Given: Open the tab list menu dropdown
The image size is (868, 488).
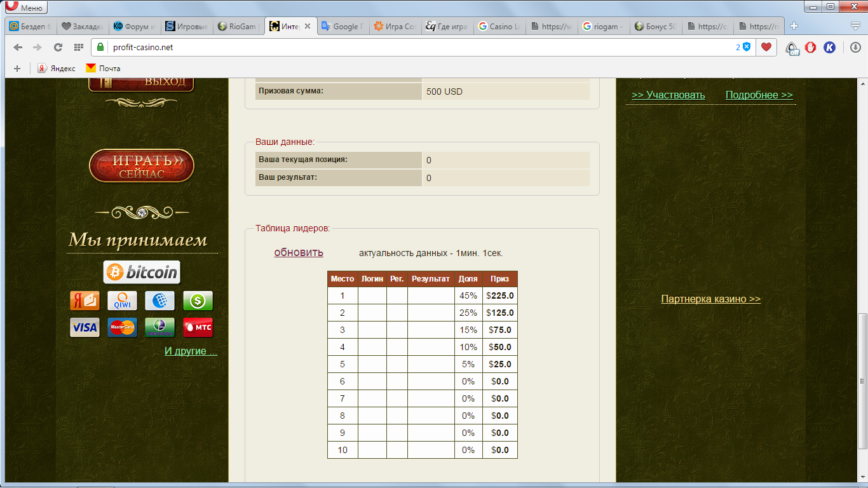Looking at the screenshot, I should tap(855, 26).
